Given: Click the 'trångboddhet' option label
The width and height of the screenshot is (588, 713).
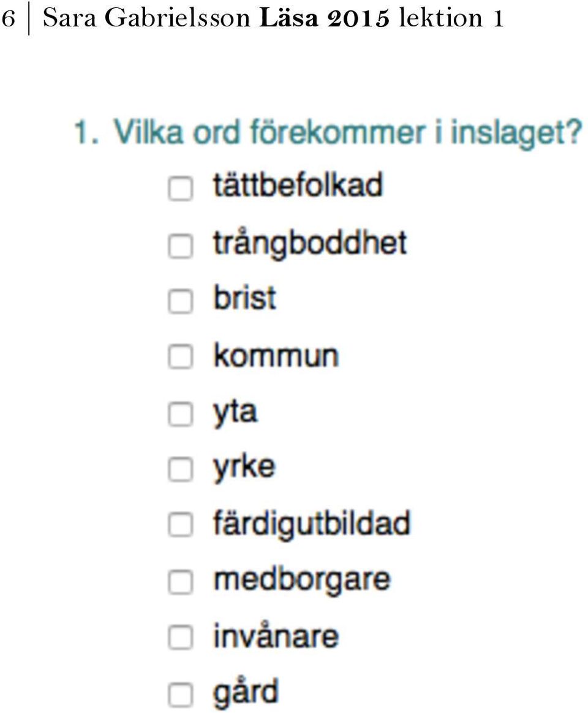Looking at the screenshot, I should click(x=310, y=244).
